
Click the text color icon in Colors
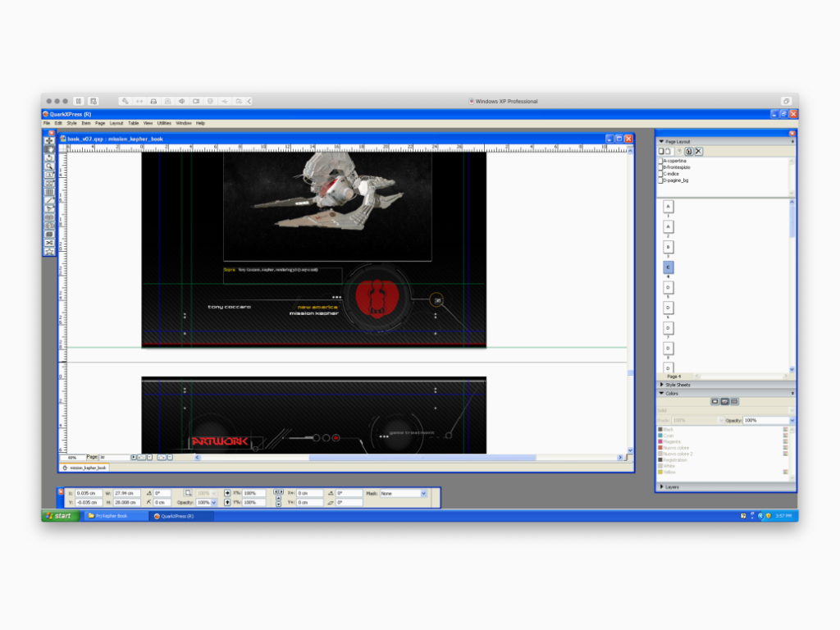point(725,401)
